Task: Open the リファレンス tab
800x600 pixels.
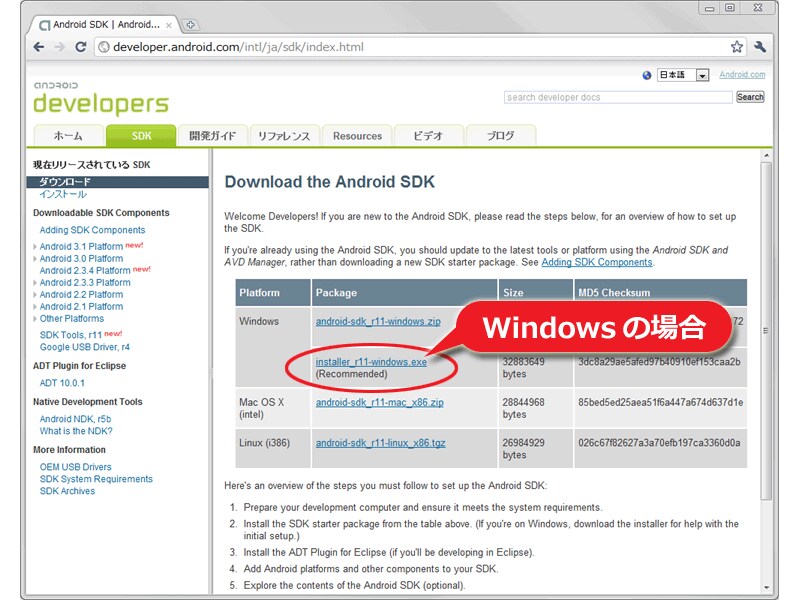Action: (x=284, y=136)
